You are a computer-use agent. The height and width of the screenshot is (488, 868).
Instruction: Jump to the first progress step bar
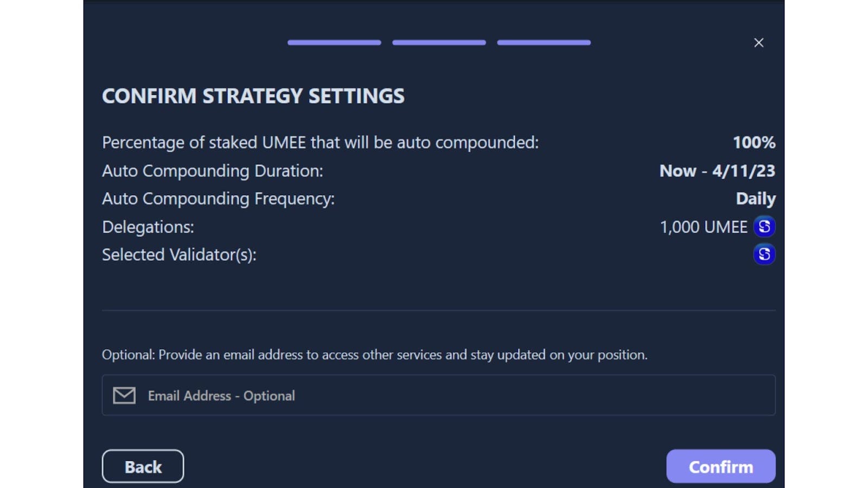(334, 42)
